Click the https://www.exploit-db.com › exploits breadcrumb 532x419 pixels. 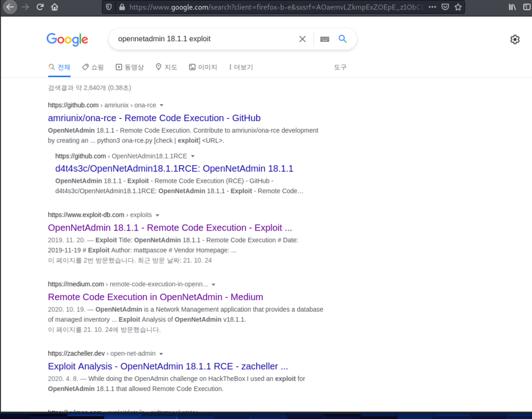click(x=100, y=215)
